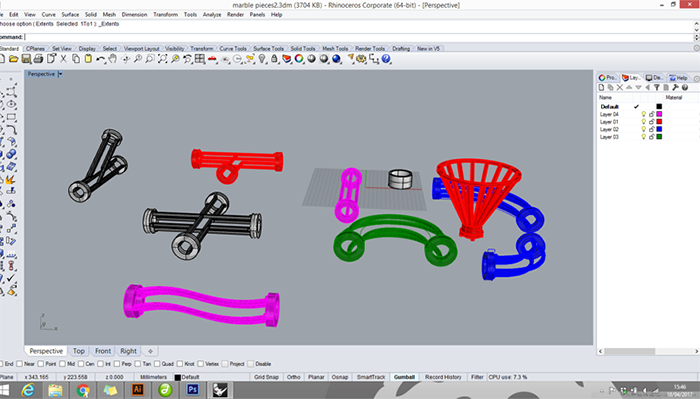Change Layer 01 red color swatch
This screenshot has width=700, height=399.
(x=659, y=121)
